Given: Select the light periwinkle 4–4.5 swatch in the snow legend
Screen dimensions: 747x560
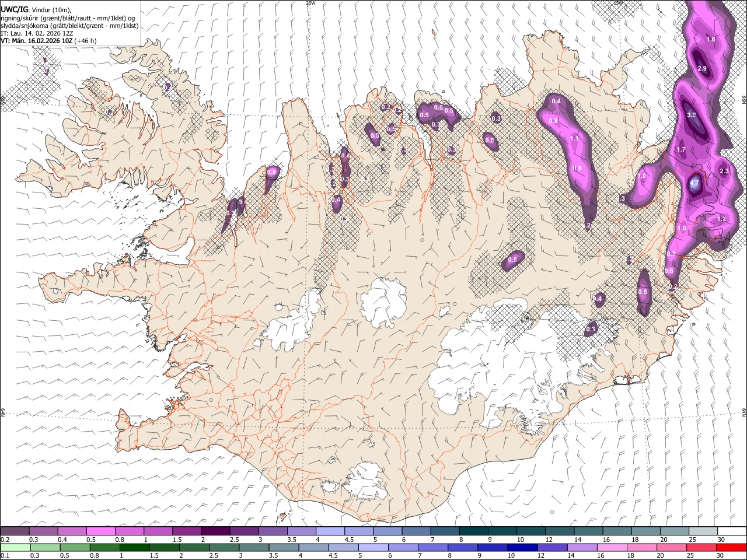Looking at the screenshot, I should coord(330,531).
